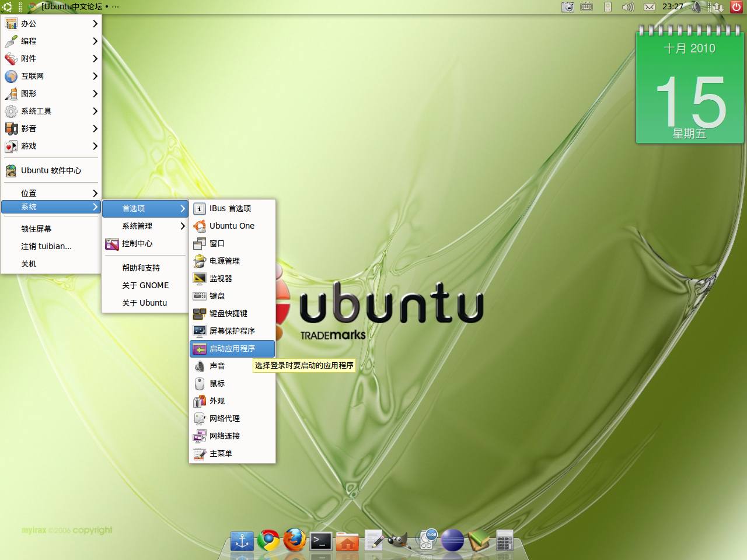The height and width of the screenshot is (560, 747).
Task: Open 帮助和支持 (Help and Support)
Action: [145, 268]
